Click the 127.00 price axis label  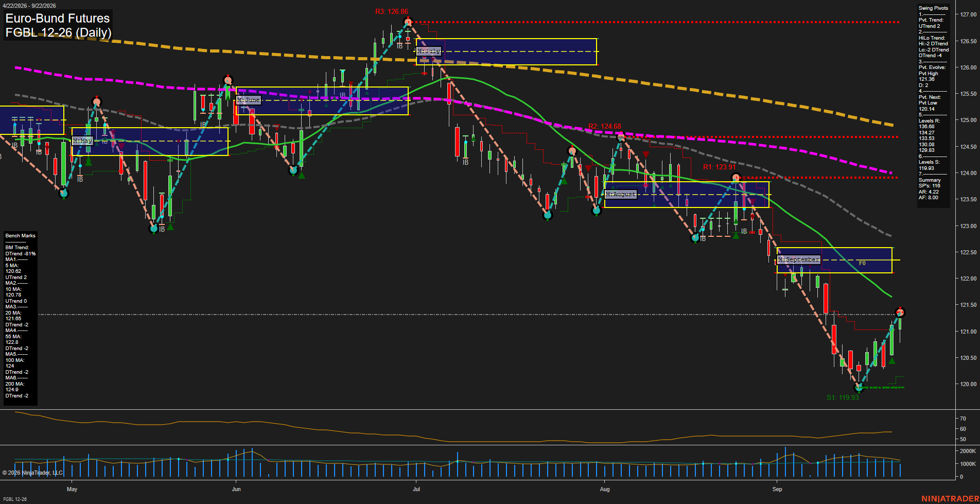click(968, 14)
